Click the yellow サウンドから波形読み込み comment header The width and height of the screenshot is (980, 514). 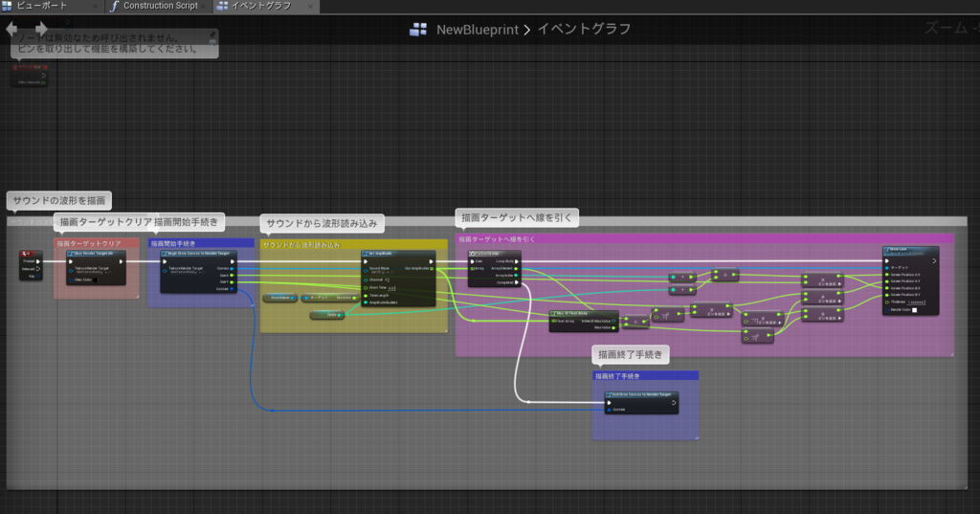coord(354,244)
